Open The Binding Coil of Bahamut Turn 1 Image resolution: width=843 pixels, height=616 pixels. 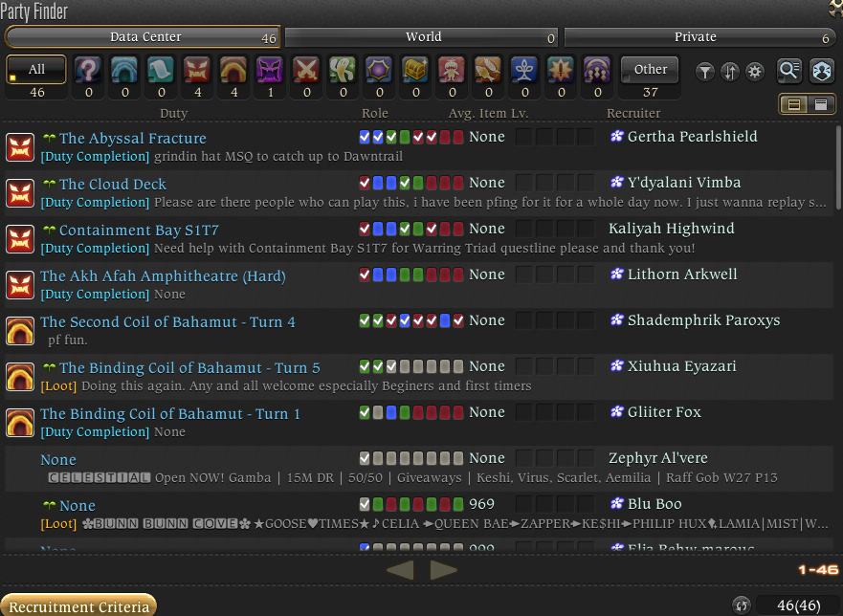419,423
